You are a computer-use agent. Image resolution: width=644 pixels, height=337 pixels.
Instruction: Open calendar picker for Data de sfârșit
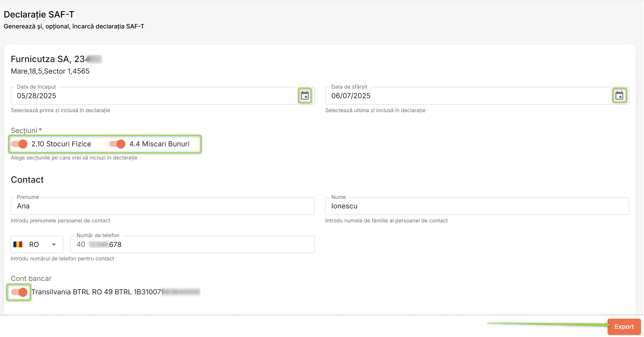coord(619,96)
